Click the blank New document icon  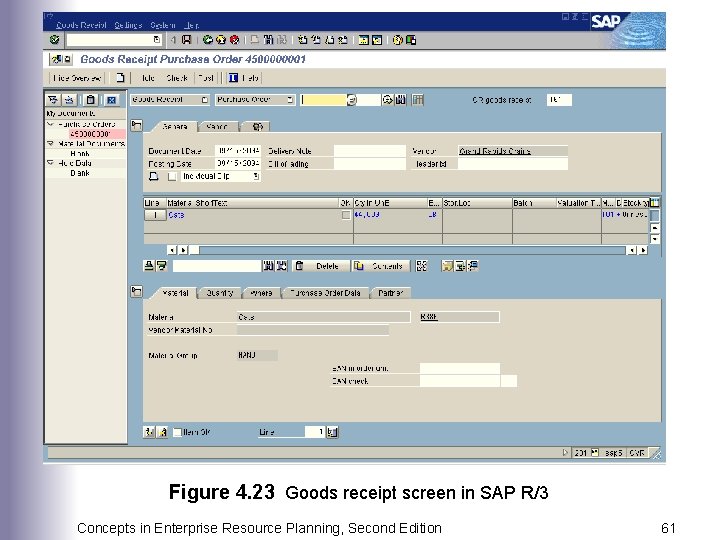120,78
